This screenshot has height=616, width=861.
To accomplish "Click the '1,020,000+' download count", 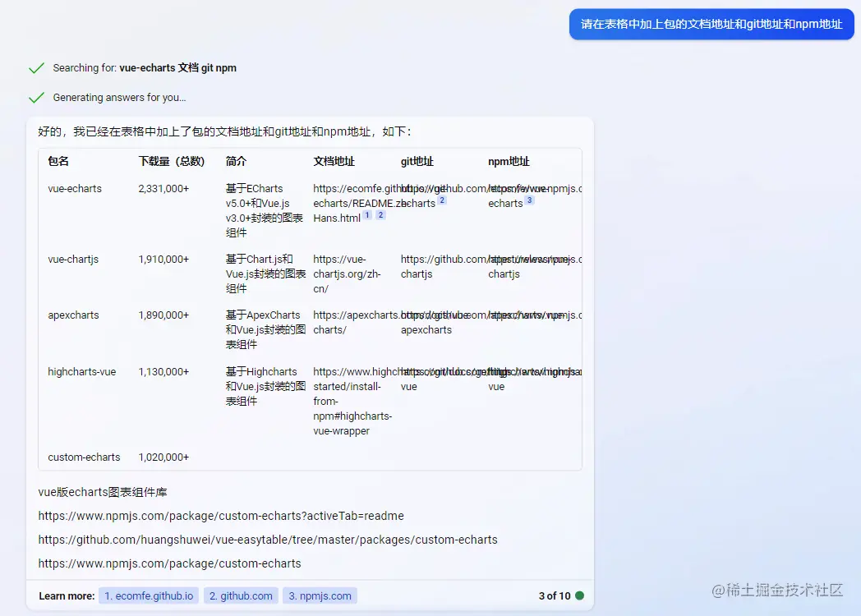I will 163,457.
